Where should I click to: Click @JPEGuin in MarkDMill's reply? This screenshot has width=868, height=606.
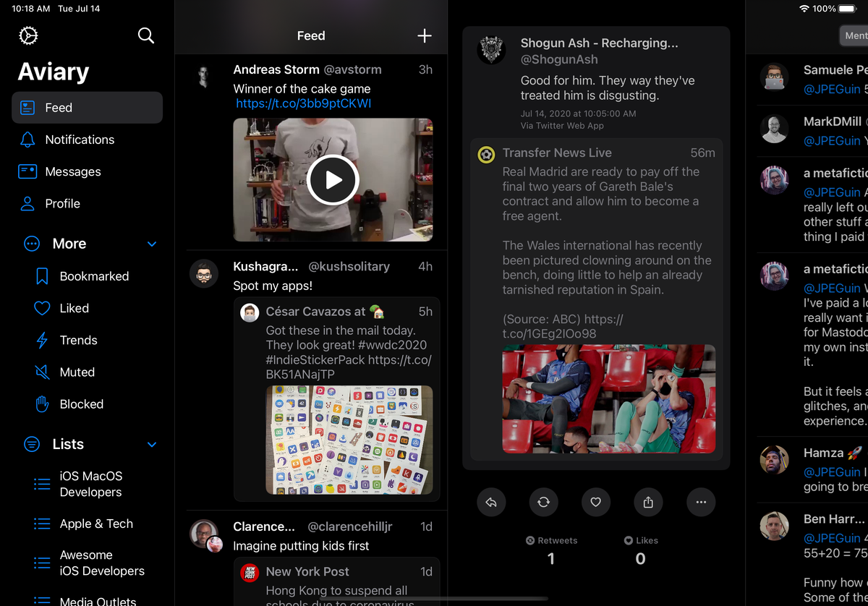point(832,140)
